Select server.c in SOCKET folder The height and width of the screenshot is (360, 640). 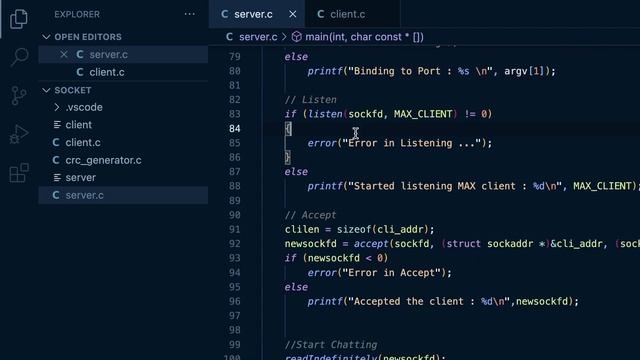click(x=123, y=195)
